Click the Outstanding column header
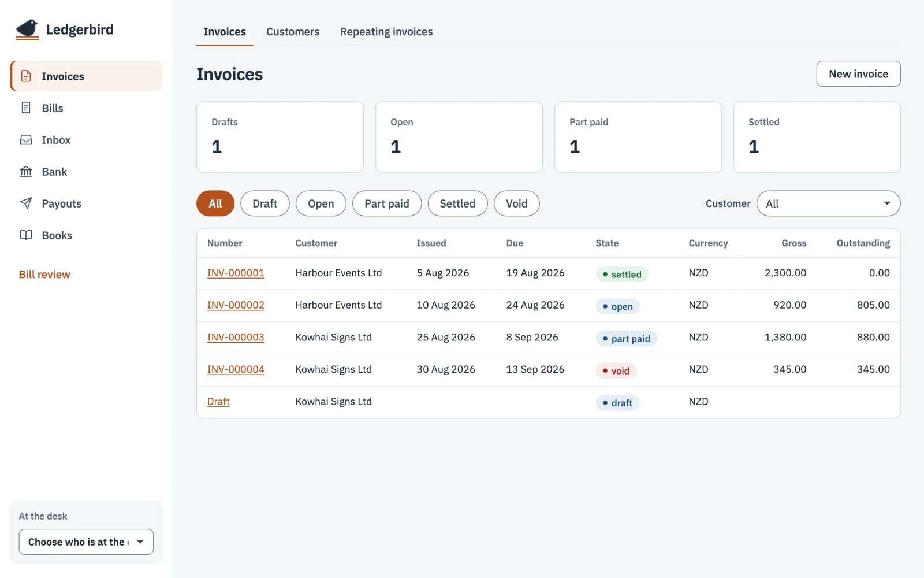The image size is (924, 578). pos(863,243)
